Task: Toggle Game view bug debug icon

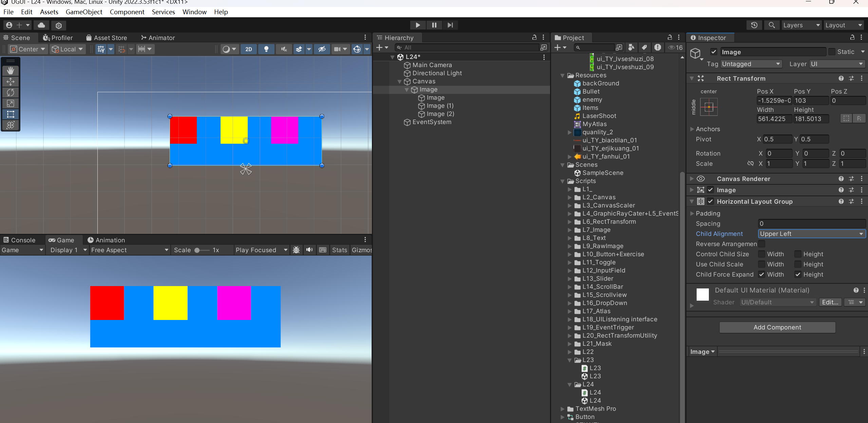Action: click(296, 250)
